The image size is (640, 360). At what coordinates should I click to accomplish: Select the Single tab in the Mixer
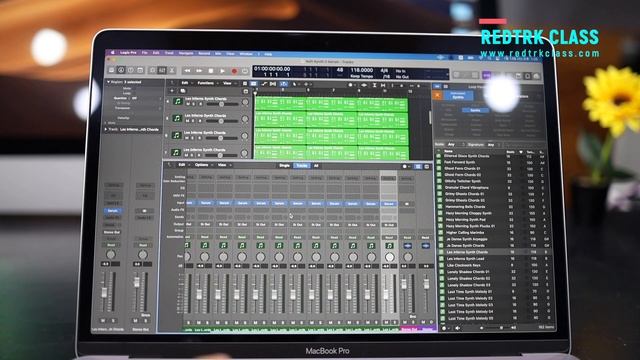click(284, 166)
